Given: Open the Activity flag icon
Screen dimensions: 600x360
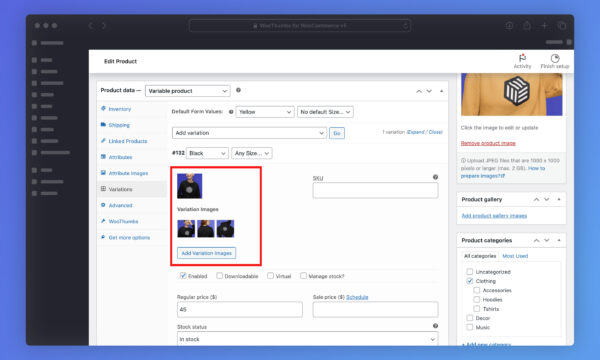Looking at the screenshot, I should click(x=522, y=58).
